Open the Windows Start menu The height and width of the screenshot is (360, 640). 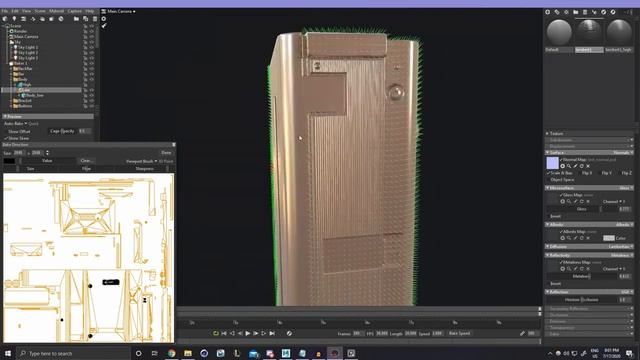(x=8, y=353)
